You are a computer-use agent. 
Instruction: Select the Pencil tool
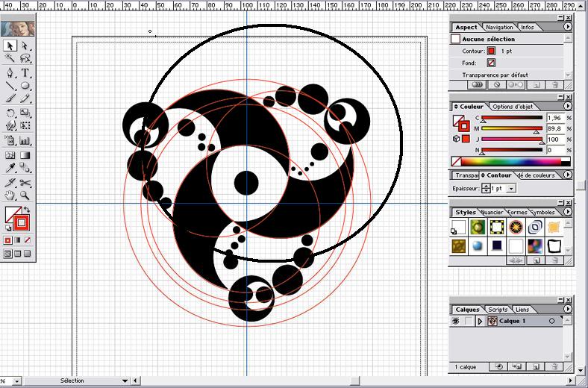point(25,98)
